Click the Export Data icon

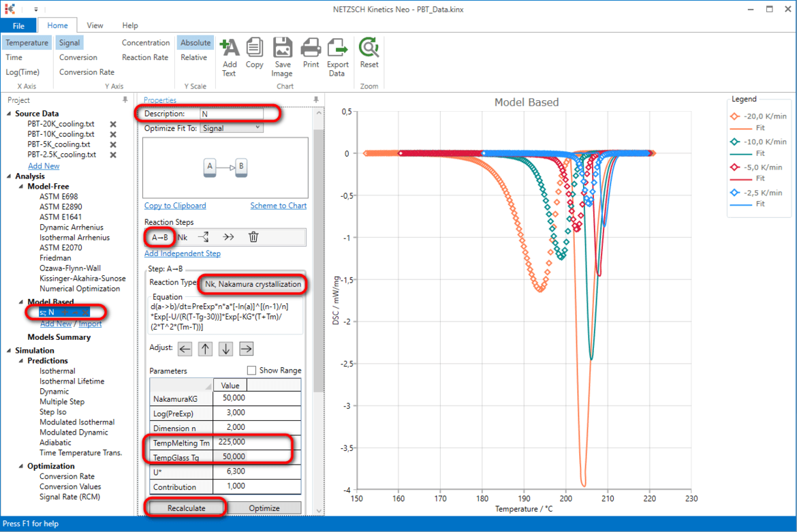[x=337, y=48]
